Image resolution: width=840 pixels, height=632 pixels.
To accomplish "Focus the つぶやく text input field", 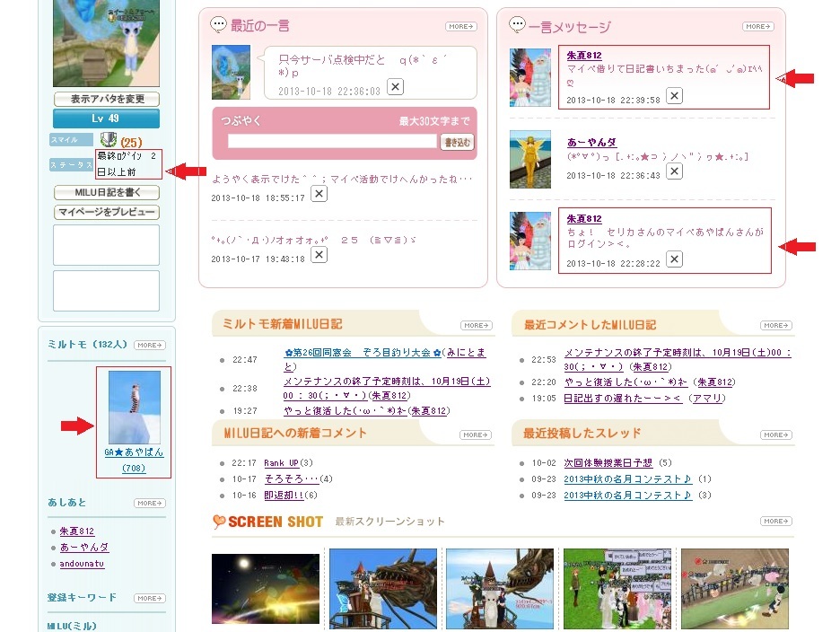I will [332, 142].
